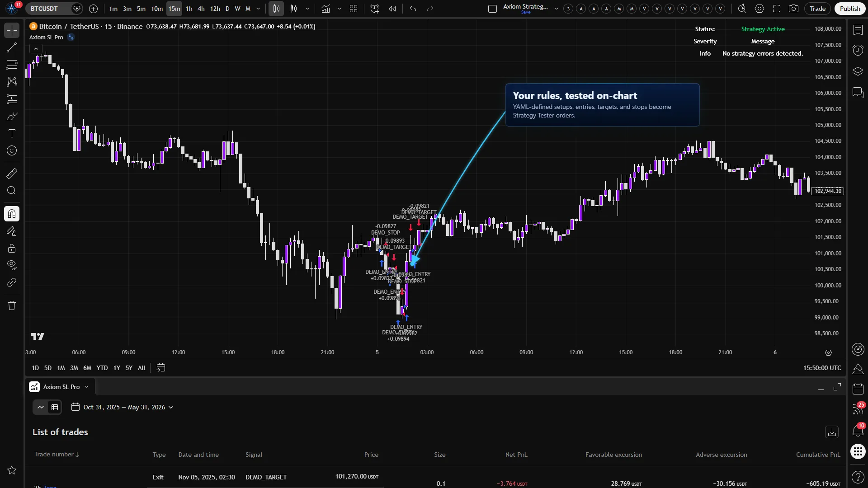Open notifications bell with badge 10
This screenshot has height=488, width=868.
[858, 430]
